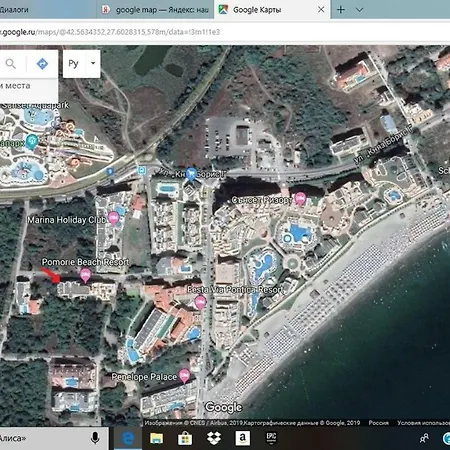
Task: Click the Festa Via Pontica Resort label
Action: (x=234, y=290)
